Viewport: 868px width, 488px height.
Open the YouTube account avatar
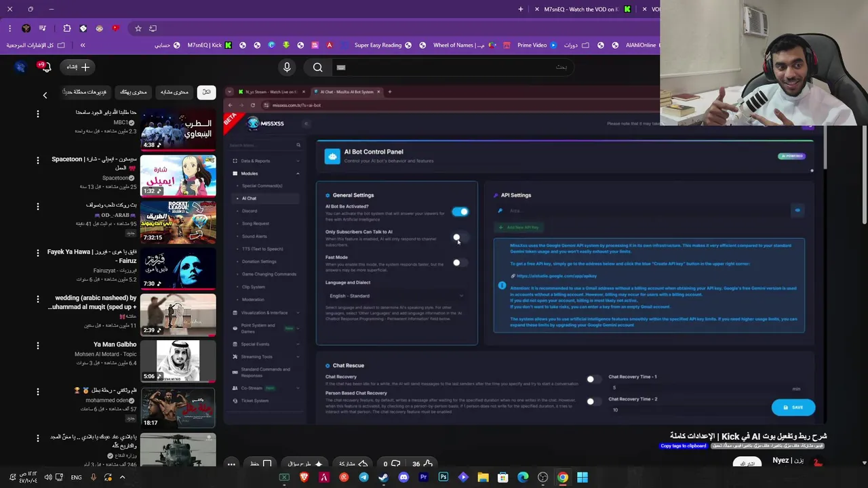click(x=20, y=67)
